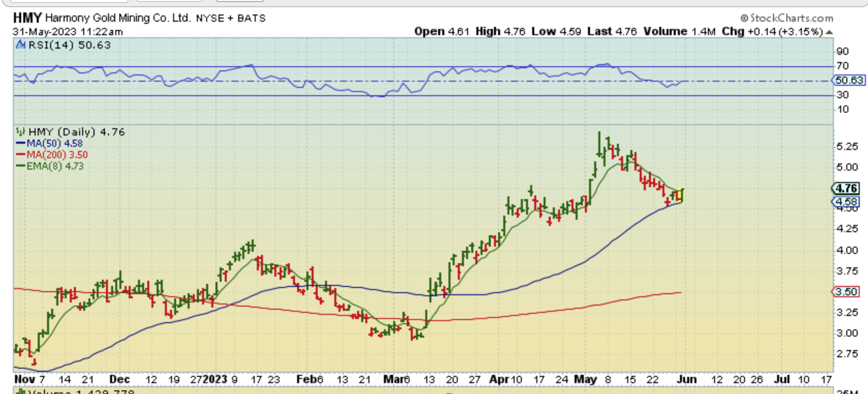868x394 pixels.
Task: Click the 2.75 price axis label
Action: (847, 354)
